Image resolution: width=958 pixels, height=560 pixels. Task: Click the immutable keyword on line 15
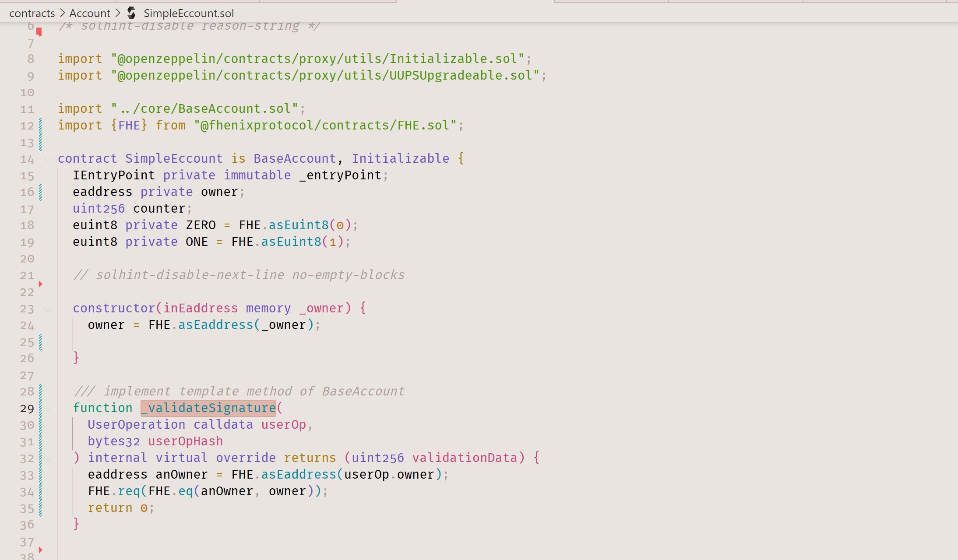coord(257,175)
